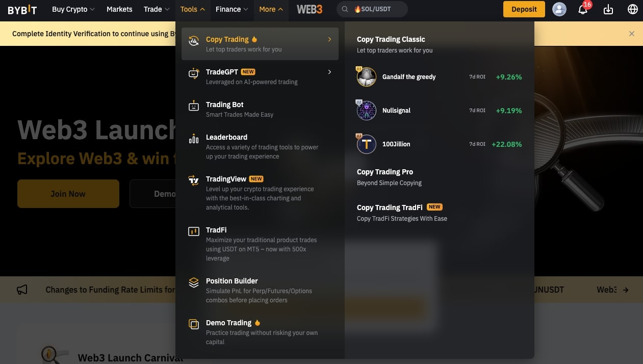Expand TradeGPT submenu chevron arrow

pos(329,72)
